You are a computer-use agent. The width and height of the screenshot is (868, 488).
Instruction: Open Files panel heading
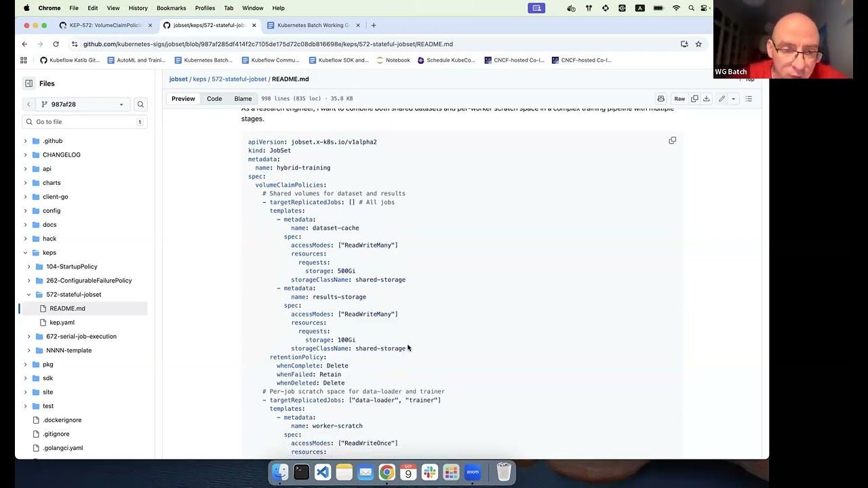tap(47, 83)
